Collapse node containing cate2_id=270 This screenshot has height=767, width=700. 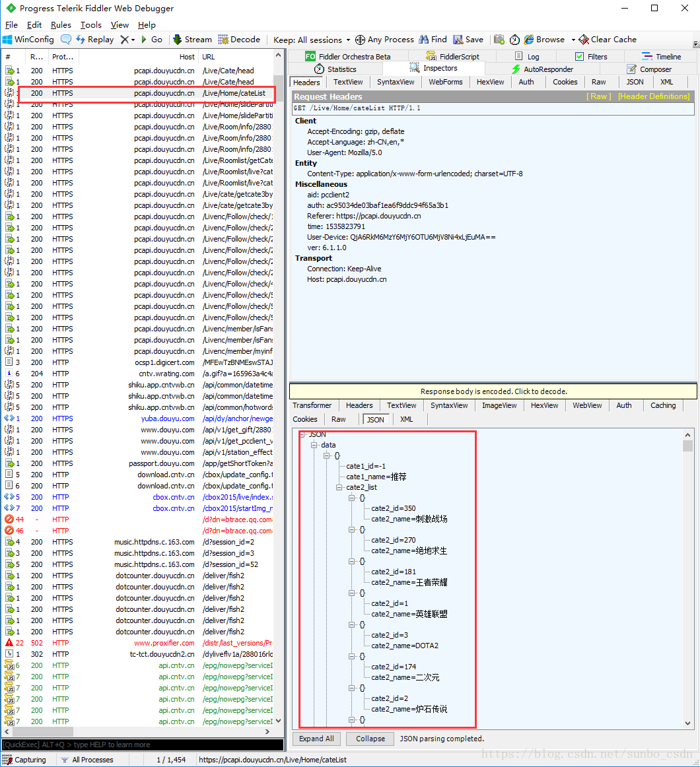(351, 530)
